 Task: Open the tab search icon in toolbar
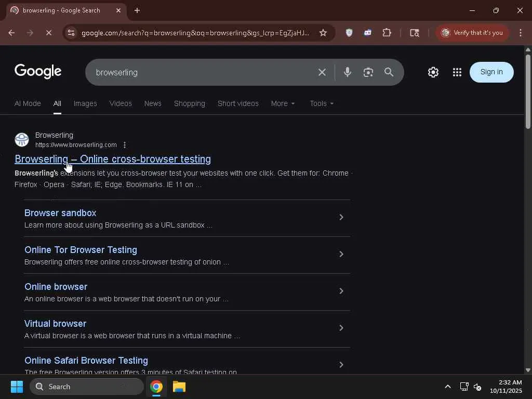[414, 33]
